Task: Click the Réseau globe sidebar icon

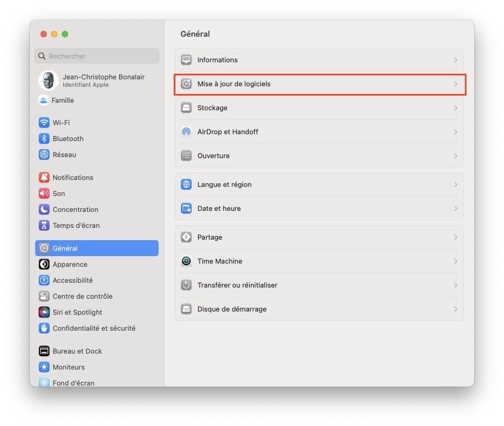Action: click(x=44, y=154)
